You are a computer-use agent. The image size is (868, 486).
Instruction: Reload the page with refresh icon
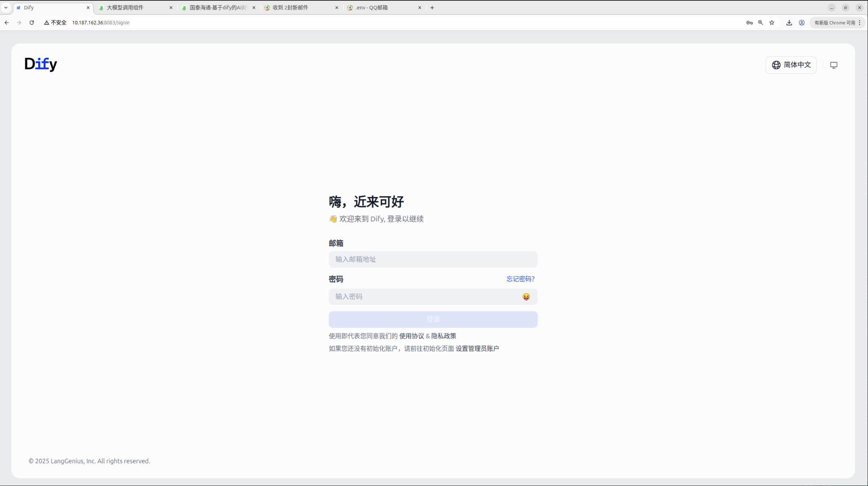click(32, 23)
